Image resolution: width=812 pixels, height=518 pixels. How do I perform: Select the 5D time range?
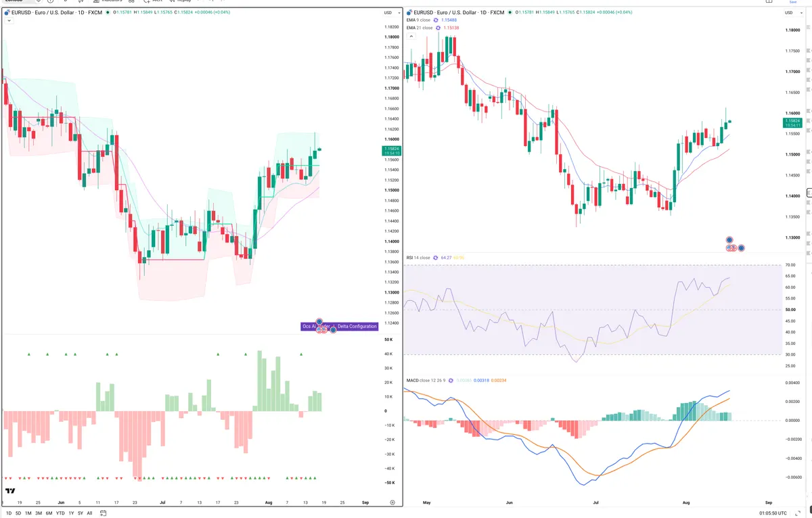[18, 513]
